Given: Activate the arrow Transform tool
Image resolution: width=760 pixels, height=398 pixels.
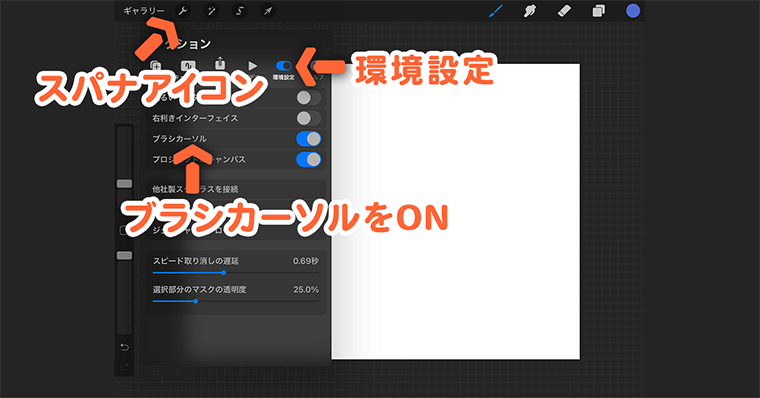Looking at the screenshot, I should 268,11.
